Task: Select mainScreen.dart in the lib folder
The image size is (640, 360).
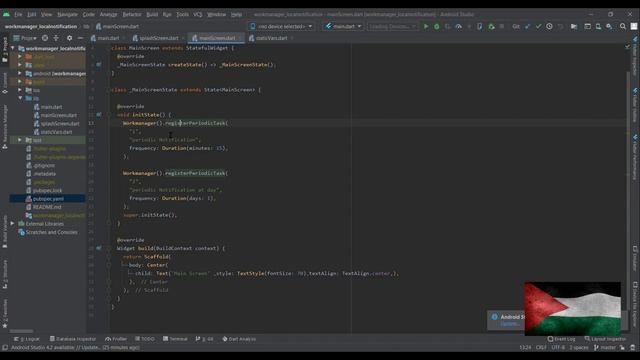Action: (x=58, y=115)
